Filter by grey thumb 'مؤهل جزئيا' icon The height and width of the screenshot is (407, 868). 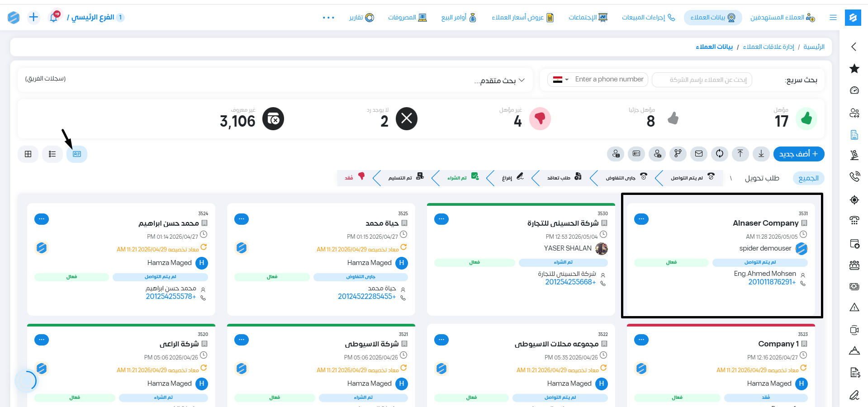(x=673, y=119)
